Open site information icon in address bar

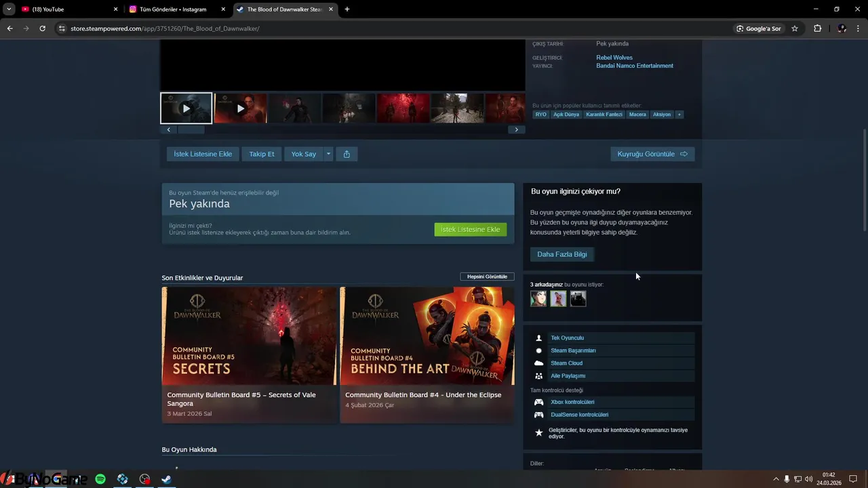coord(62,28)
